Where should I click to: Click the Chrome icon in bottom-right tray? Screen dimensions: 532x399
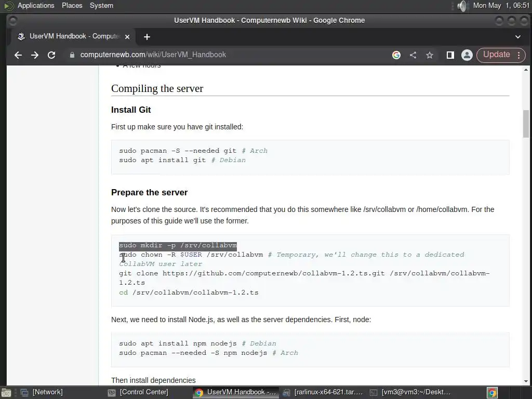click(493, 393)
